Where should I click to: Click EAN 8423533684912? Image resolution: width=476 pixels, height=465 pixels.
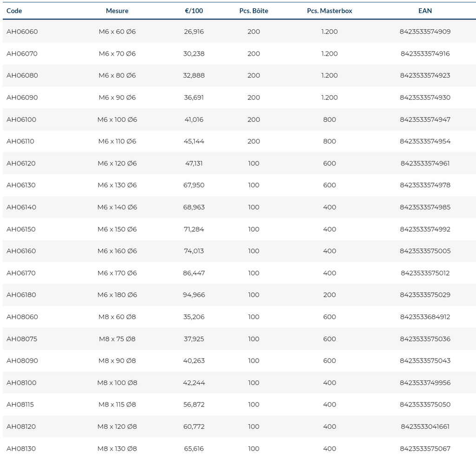(x=425, y=317)
